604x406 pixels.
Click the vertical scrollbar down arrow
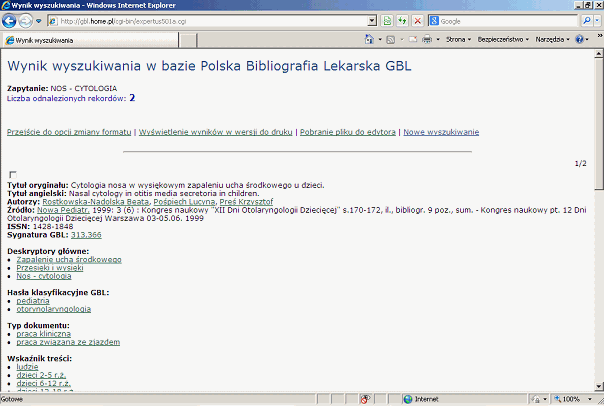(599, 386)
